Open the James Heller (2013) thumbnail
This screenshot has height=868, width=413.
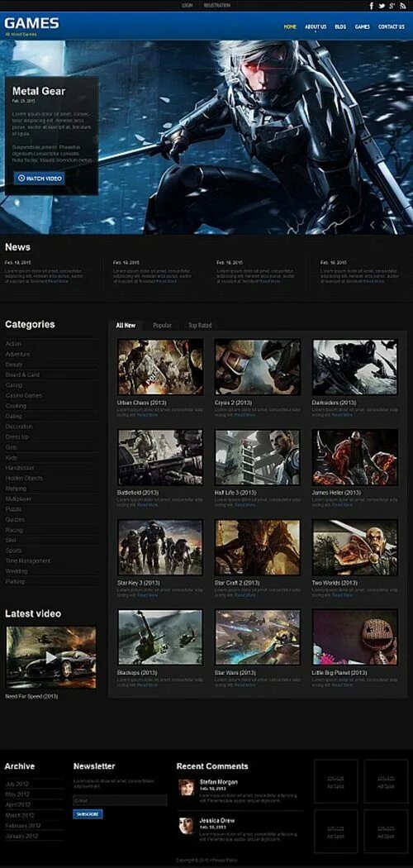click(355, 457)
